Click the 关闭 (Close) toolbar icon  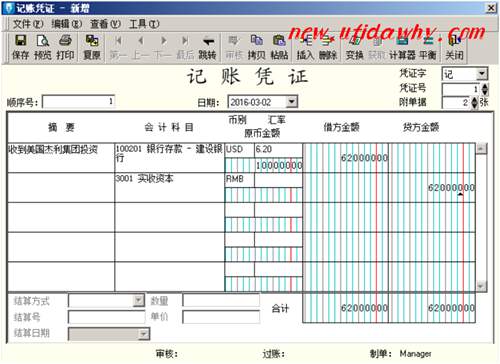pyautogui.click(x=454, y=47)
